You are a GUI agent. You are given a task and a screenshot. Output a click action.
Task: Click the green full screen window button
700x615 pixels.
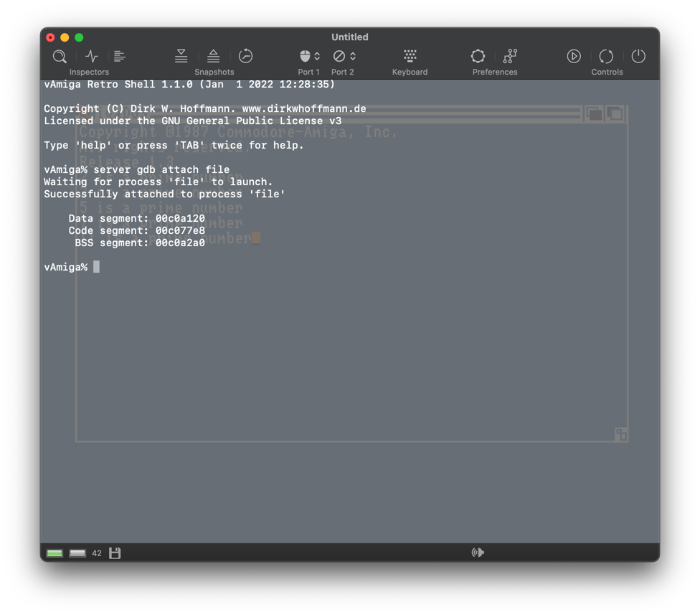(x=79, y=37)
